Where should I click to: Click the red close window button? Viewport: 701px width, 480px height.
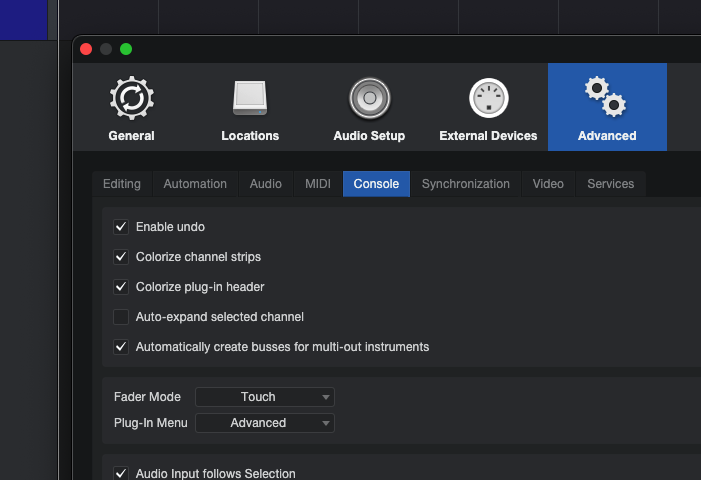point(86,49)
